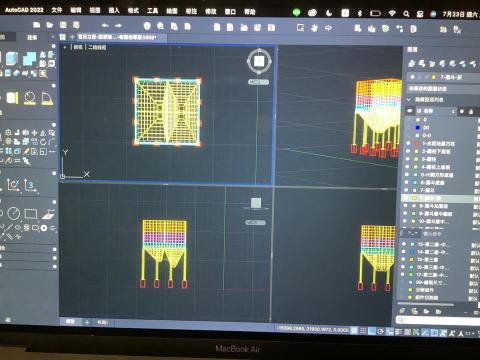This screenshot has height=360, width=480.
Task: Select the planar surface tool beside the Rectangle tool
Action: click(x=48, y=214)
